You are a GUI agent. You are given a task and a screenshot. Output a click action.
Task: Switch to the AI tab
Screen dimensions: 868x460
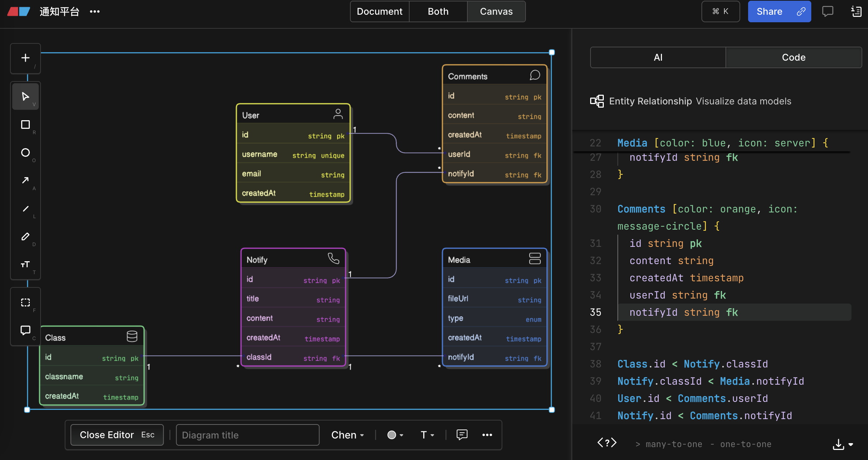click(658, 57)
